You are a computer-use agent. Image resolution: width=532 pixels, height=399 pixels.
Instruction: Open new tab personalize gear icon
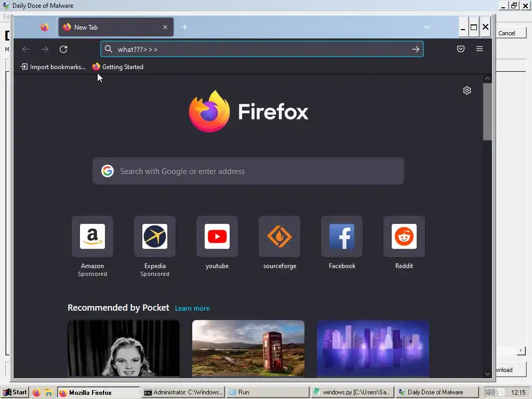point(467,90)
